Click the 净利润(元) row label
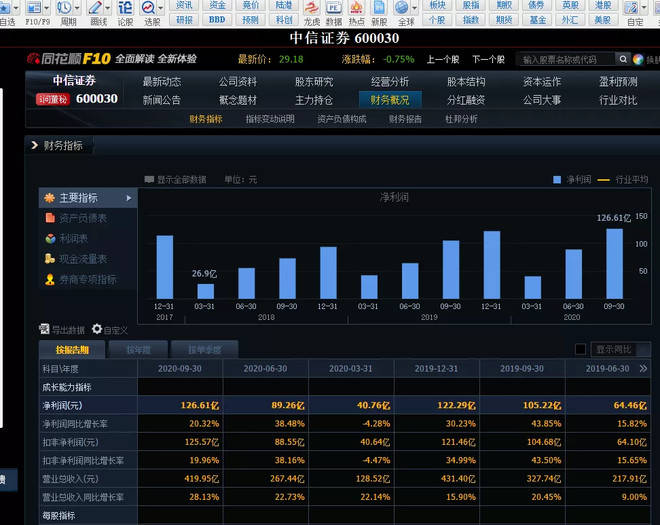Viewport: 660px width, 525px height. (x=62, y=405)
